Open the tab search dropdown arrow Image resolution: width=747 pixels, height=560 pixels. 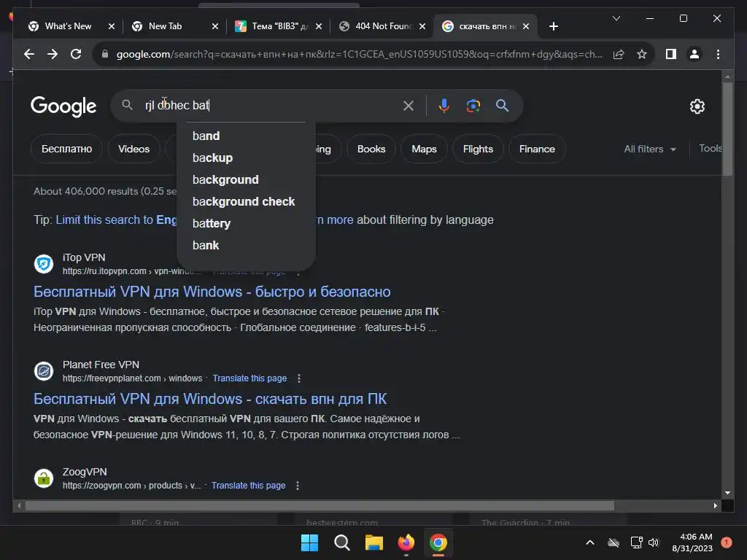click(616, 18)
